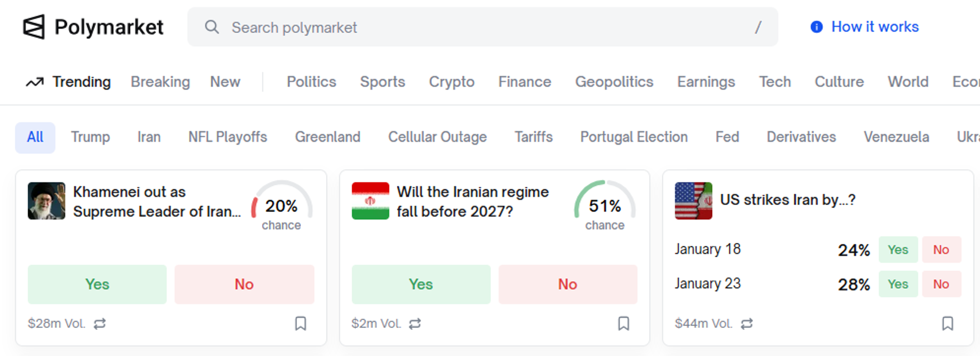Click the info icon beside How it works

coord(816,27)
